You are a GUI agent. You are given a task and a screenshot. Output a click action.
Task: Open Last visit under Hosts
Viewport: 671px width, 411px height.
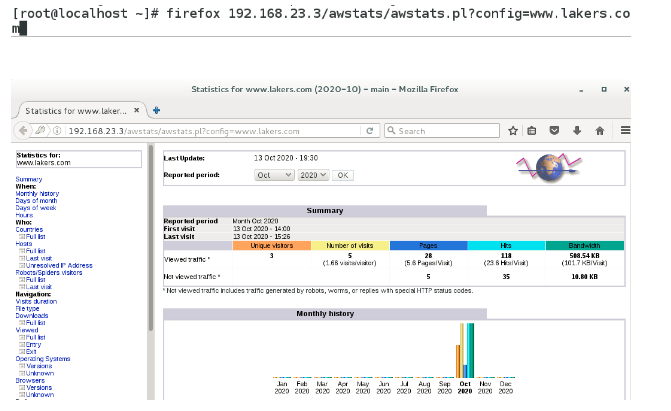[39, 258]
